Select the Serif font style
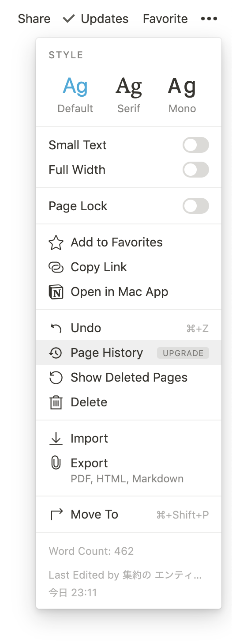 coord(129,95)
